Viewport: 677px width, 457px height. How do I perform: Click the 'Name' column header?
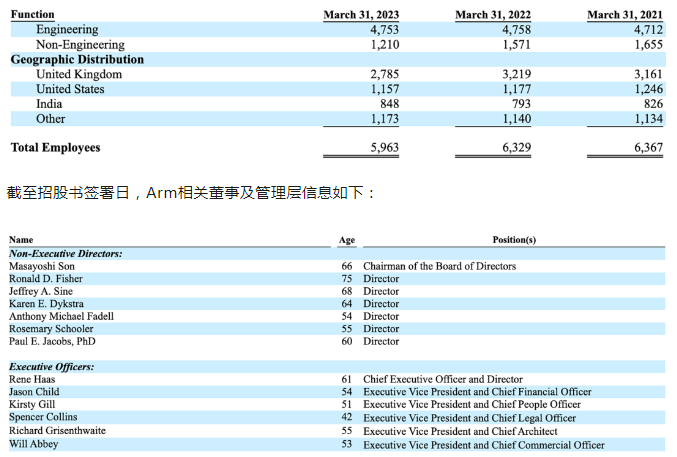tap(21, 240)
